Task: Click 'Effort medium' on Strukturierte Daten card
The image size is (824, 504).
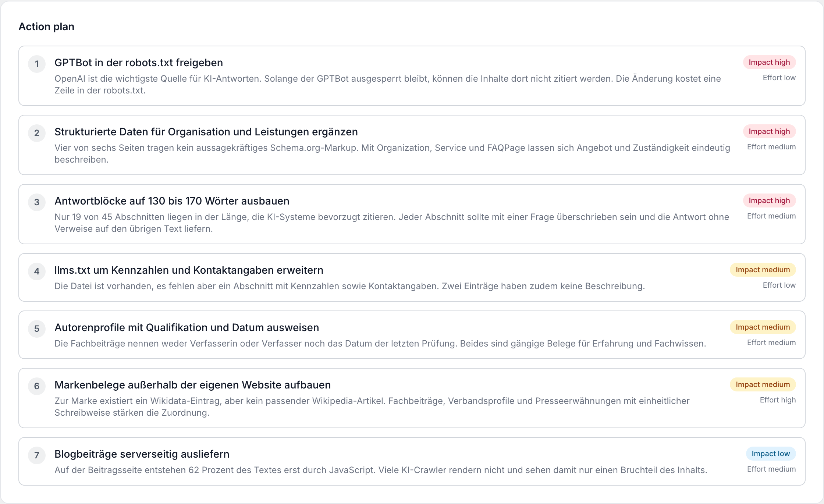Action: point(771,147)
